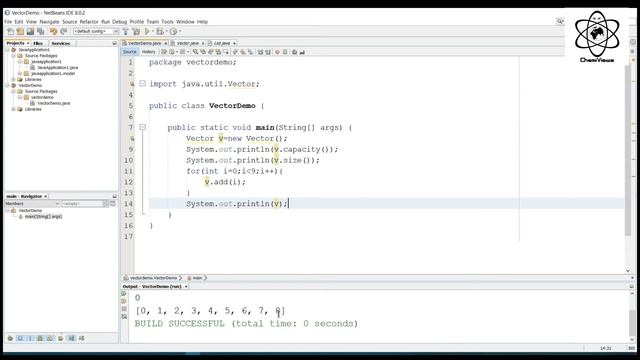Screen dimensions: 640x360
Task: Click the New File toolbar icon
Action: [x=11, y=31]
